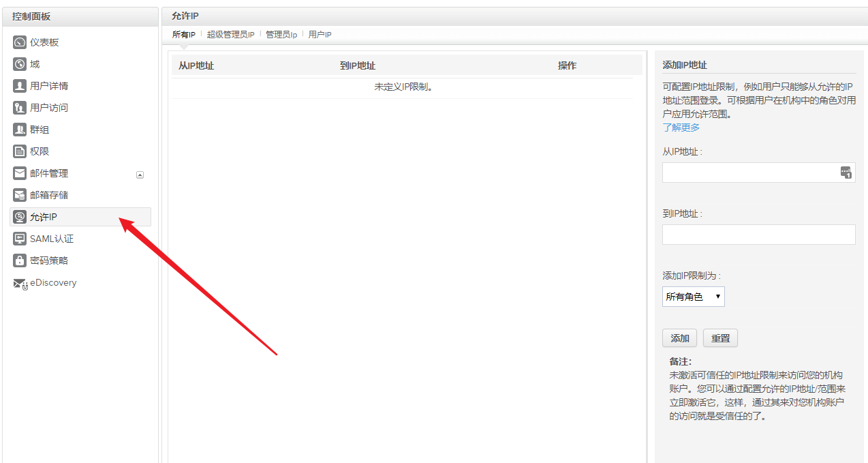Open SAML认证 settings
The height and width of the screenshot is (463, 868).
pyautogui.click(x=52, y=239)
